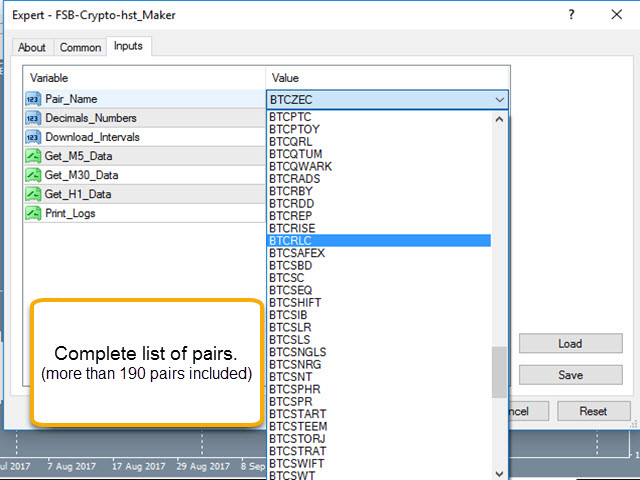Choose BTCSTART from the pair list
The height and width of the screenshot is (480, 640).
pyautogui.click(x=379, y=414)
